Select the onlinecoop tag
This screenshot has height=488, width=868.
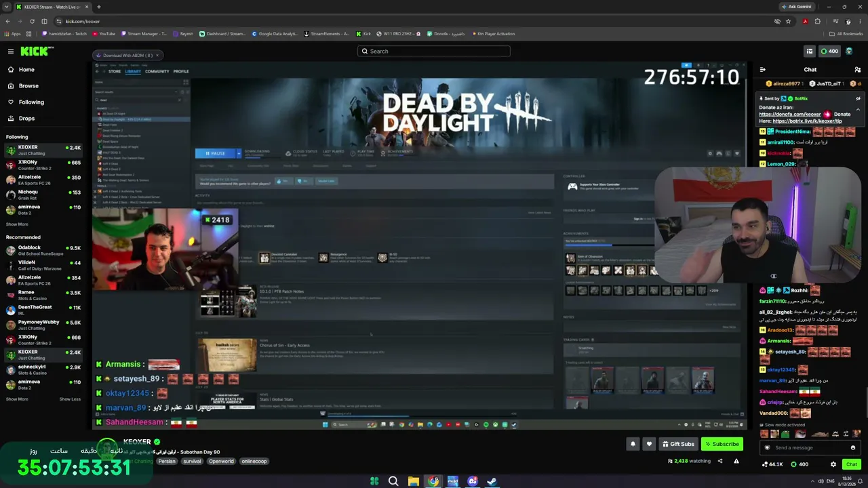tap(254, 462)
